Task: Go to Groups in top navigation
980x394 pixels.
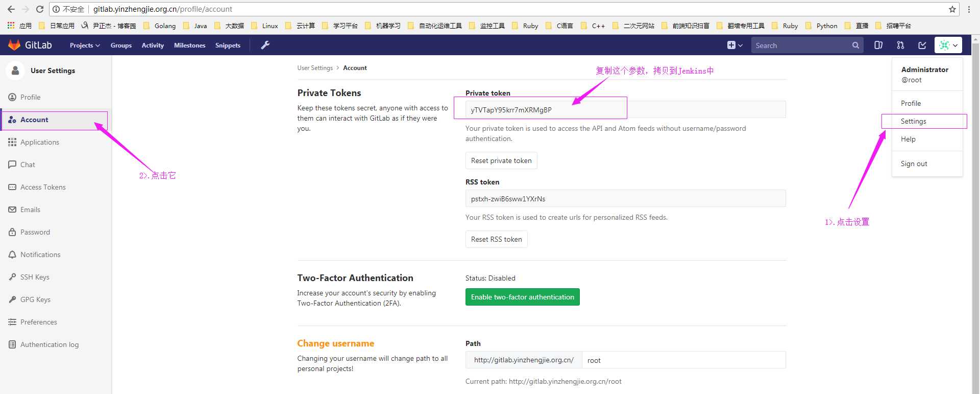Action: (121, 45)
